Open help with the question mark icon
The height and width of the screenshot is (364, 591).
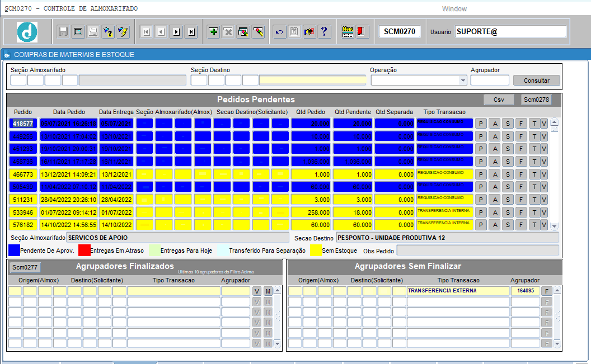(323, 32)
